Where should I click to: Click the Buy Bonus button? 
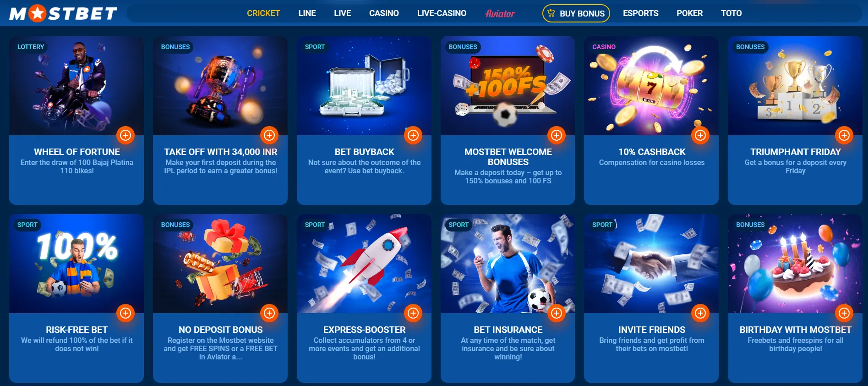pyautogui.click(x=576, y=13)
